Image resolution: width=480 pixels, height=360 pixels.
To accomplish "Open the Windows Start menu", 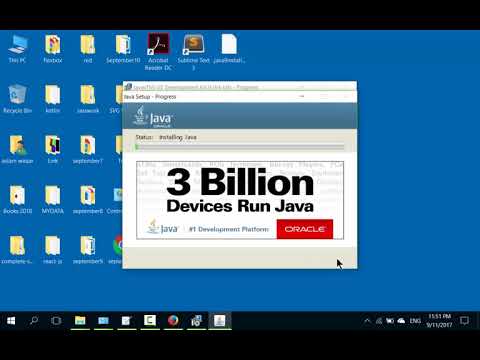I will [11, 321].
